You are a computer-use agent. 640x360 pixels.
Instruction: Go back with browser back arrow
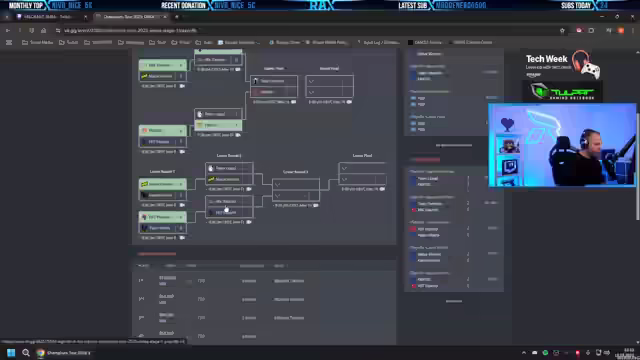point(8,31)
